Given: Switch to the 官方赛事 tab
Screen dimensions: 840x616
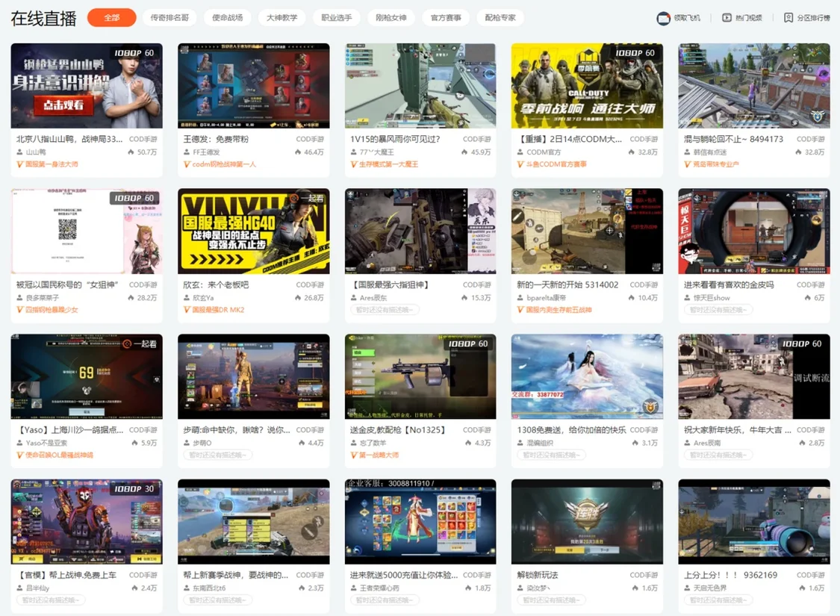Looking at the screenshot, I should coord(446,18).
